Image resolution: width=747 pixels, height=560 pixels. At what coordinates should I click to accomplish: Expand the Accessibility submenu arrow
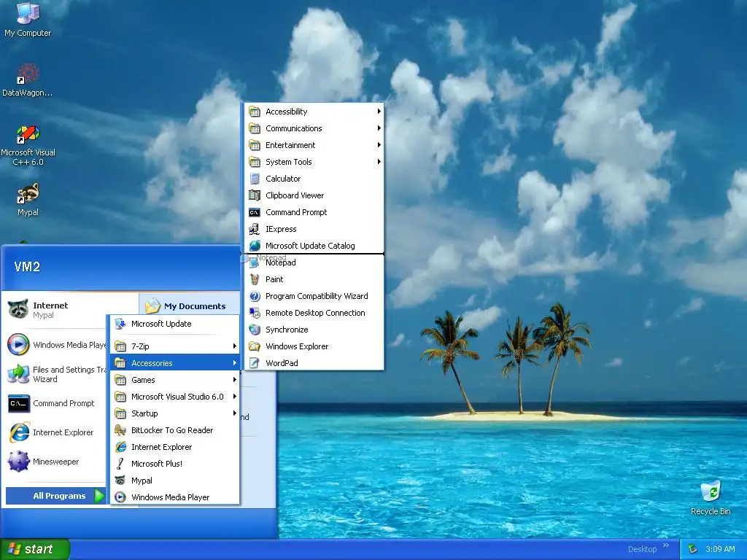[x=379, y=112]
